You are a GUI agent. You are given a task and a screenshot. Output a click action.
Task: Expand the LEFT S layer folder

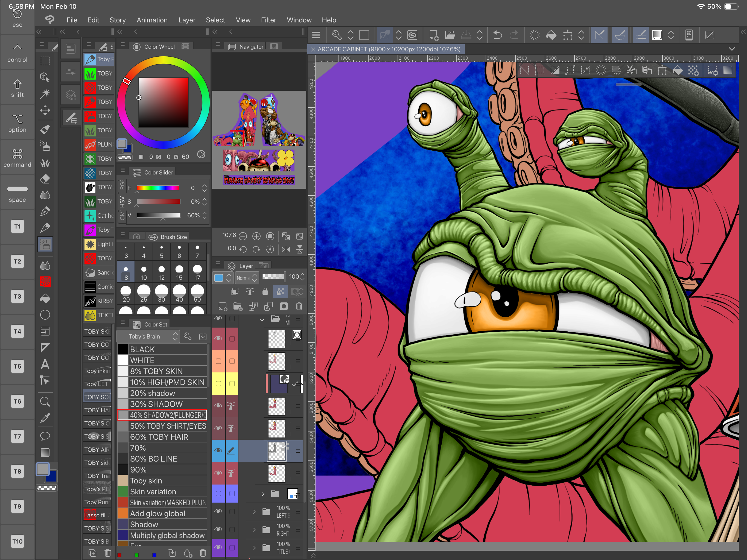(255, 512)
